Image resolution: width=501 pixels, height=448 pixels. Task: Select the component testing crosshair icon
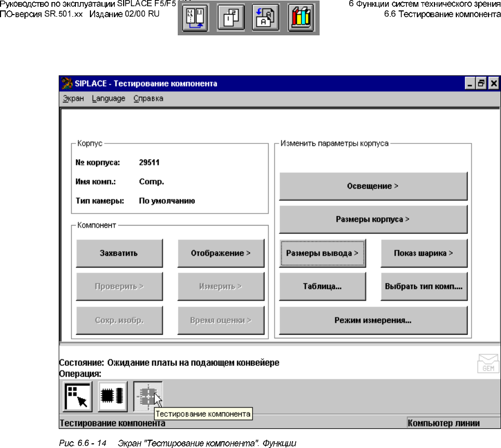tap(148, 397)
